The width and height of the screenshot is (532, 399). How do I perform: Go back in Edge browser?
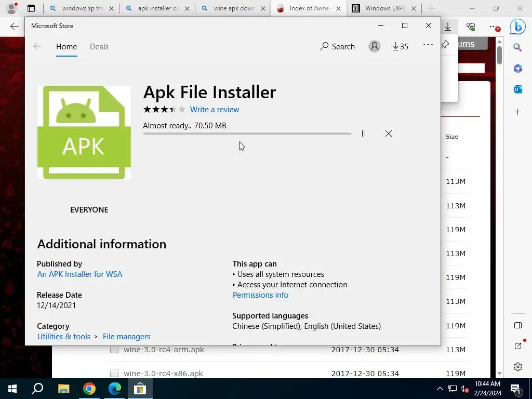[14, 26]
